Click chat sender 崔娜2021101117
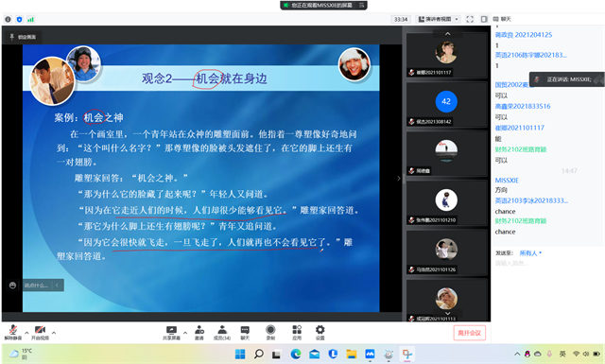 click(519, 128)
